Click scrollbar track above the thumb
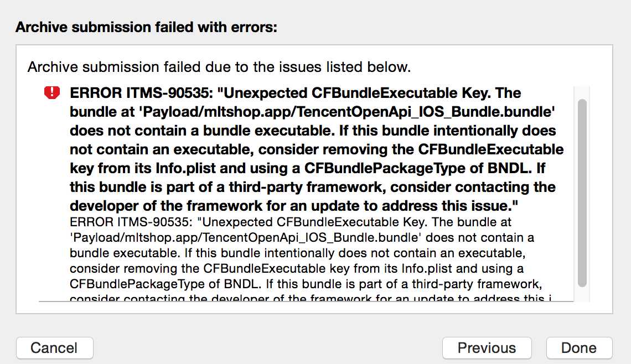The height and width of the screenshot is (364, 631). point(582,92)
